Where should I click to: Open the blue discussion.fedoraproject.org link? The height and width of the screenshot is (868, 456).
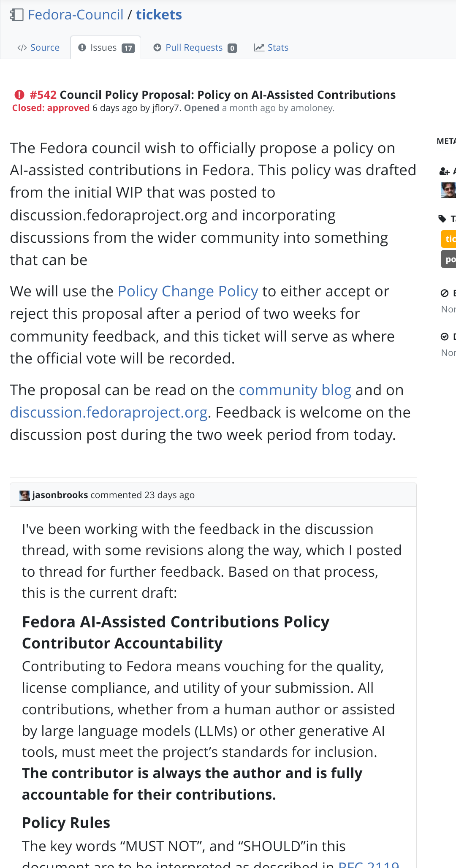click(x=109, y=412)
